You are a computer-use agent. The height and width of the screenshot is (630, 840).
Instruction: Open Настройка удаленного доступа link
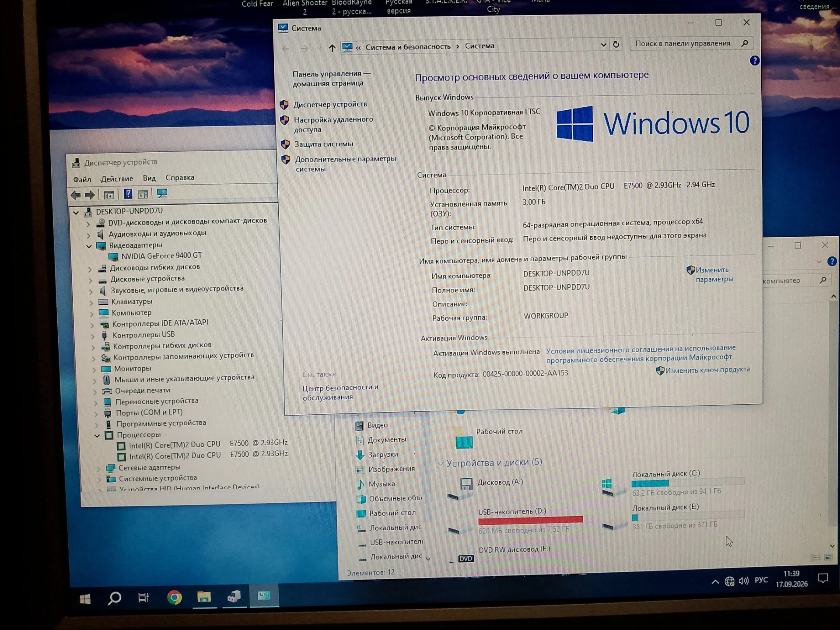click(333, 125)
